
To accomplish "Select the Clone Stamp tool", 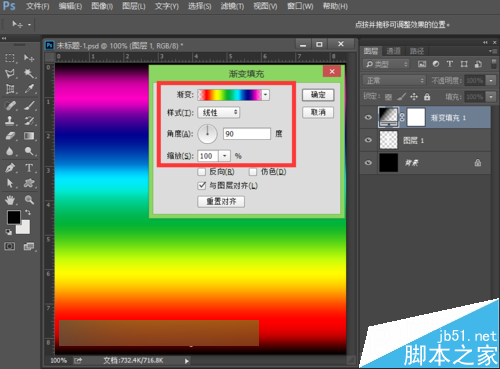I will (10, 121).
